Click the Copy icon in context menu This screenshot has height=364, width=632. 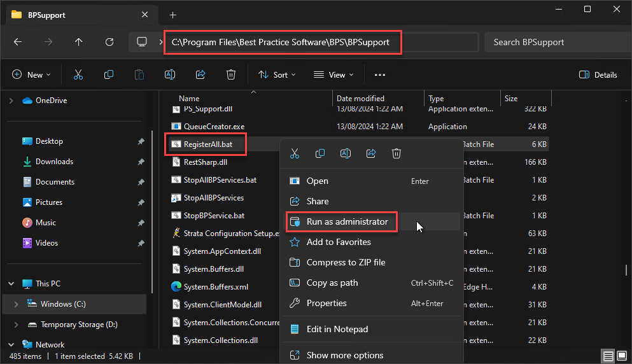pos(320,153)
